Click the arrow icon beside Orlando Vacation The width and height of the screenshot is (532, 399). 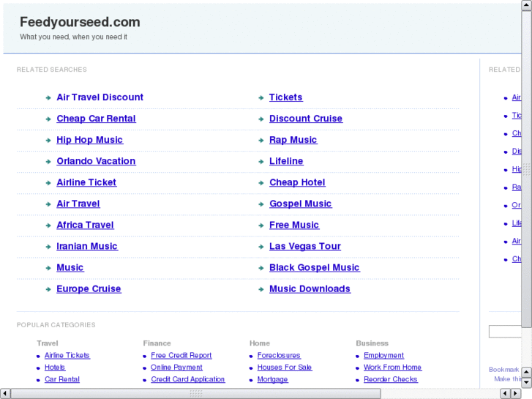click(x=48, y=162)
